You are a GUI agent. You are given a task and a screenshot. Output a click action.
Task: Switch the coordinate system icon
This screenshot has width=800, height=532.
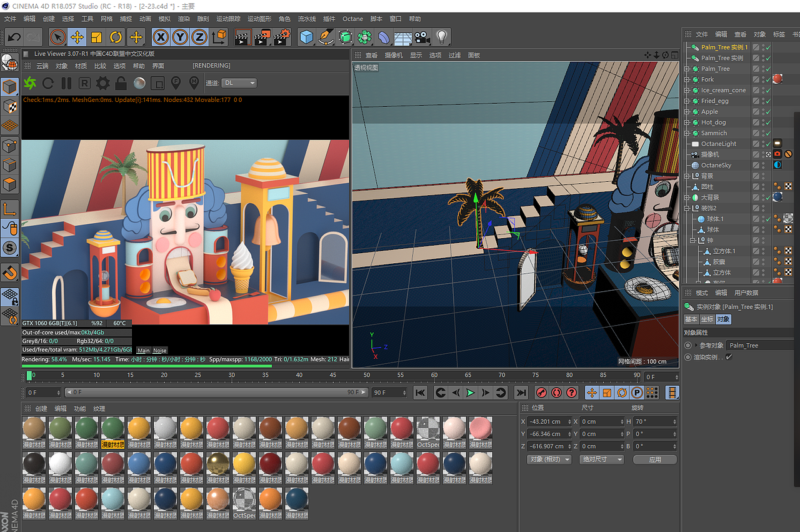pyautogui.click(x=219, y=37)
